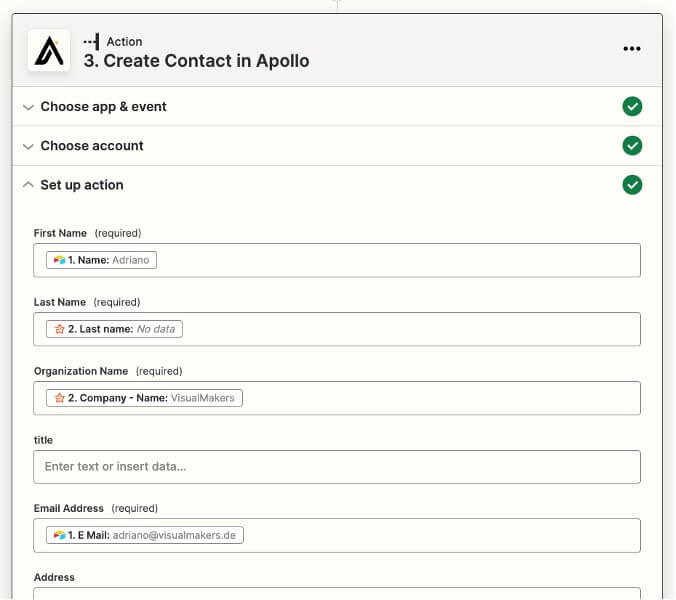Click the 'Choose app & event' label
676x600 pixels.
pyautogui.click(x=103, y=106)
